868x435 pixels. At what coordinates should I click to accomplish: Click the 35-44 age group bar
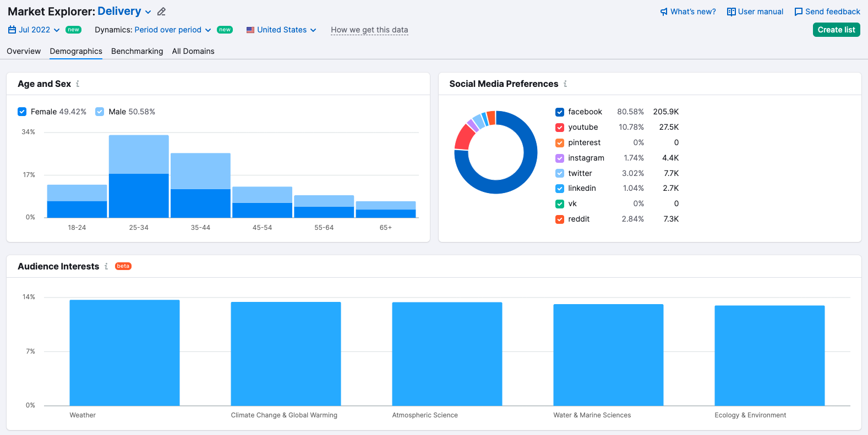point(200,185)
